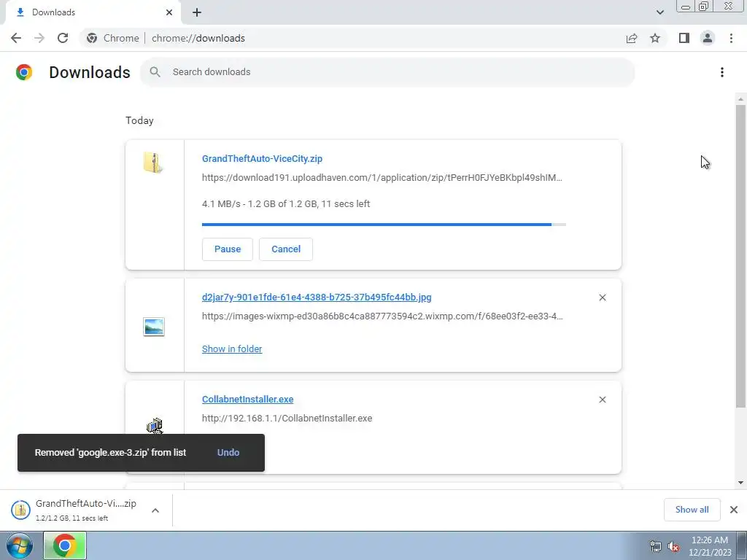Open the side panel icon

click(684, 38)
